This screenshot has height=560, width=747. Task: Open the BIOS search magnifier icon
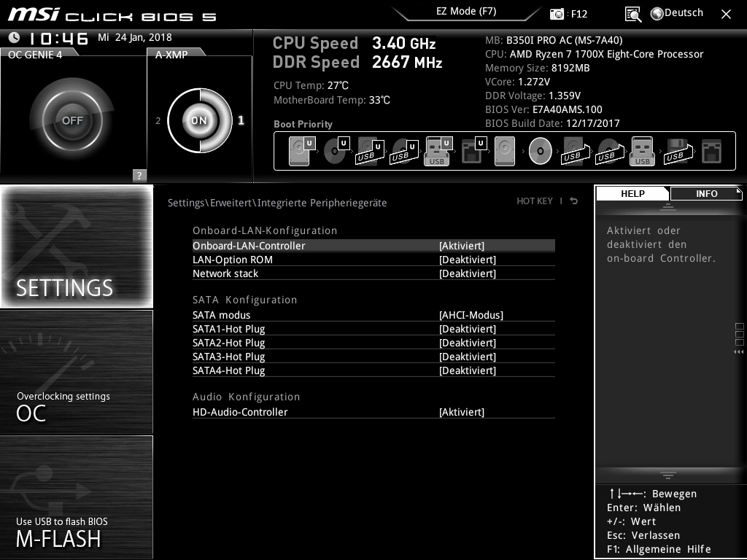click(x=632, y=14)
